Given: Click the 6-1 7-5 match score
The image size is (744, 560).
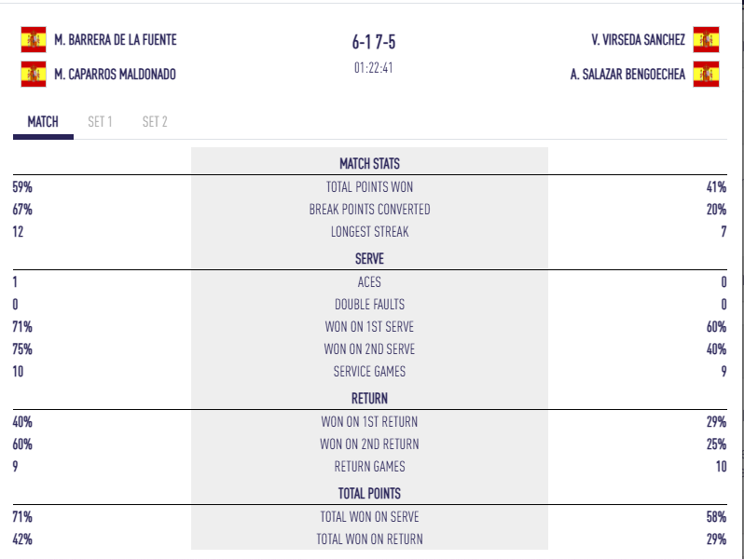Looking at the screenshot, I should (x=380, y=42).
